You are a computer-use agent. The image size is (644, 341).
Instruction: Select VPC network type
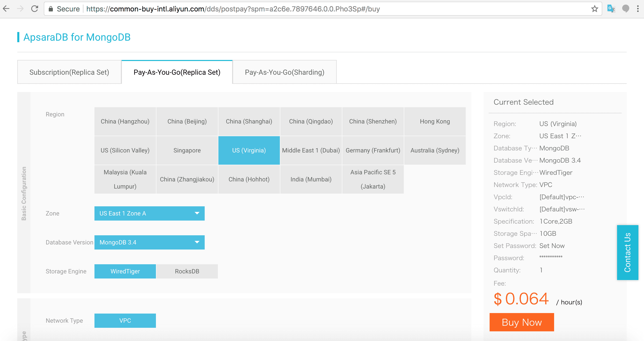pos(125,321)
